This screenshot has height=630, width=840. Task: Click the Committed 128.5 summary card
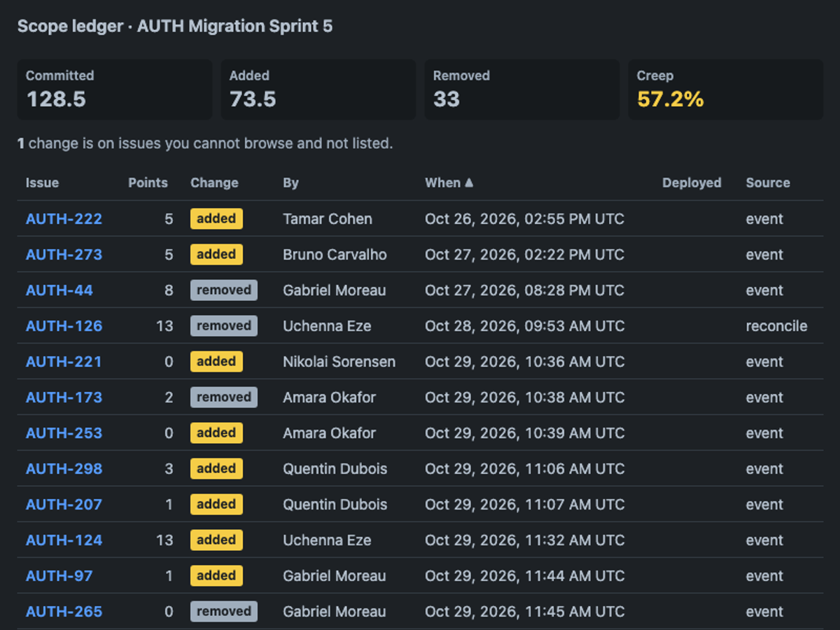coord(115,90)
